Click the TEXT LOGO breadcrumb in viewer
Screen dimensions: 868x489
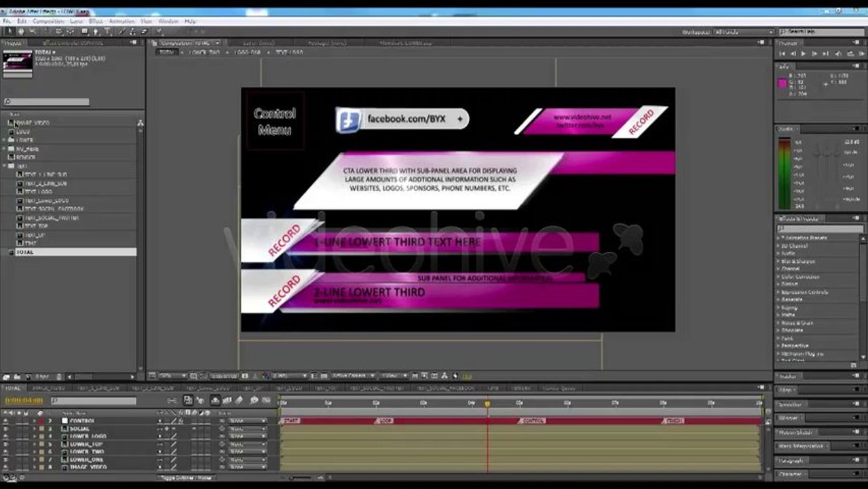(289, 52)
